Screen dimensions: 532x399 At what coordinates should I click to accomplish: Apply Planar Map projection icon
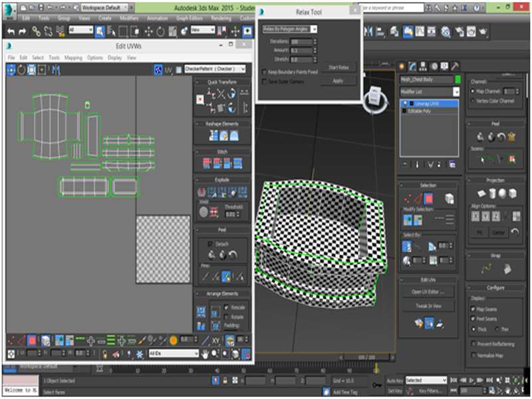(481, 194)
